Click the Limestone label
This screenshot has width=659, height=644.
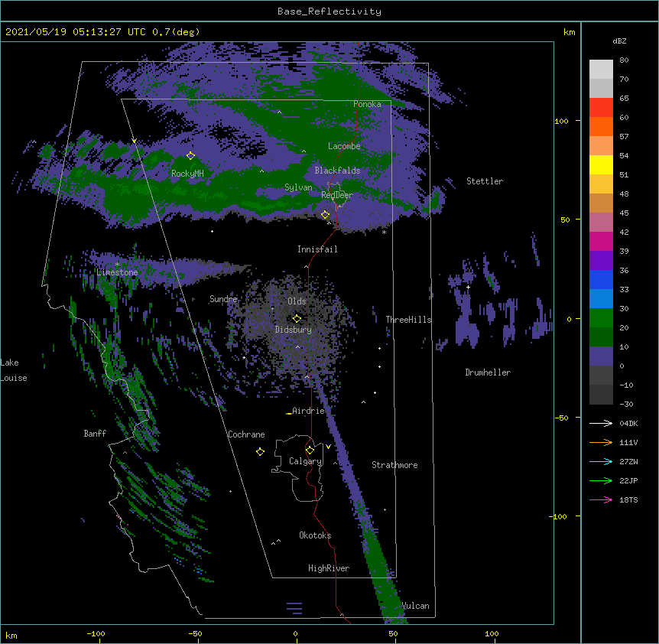(x=117, y=272)
